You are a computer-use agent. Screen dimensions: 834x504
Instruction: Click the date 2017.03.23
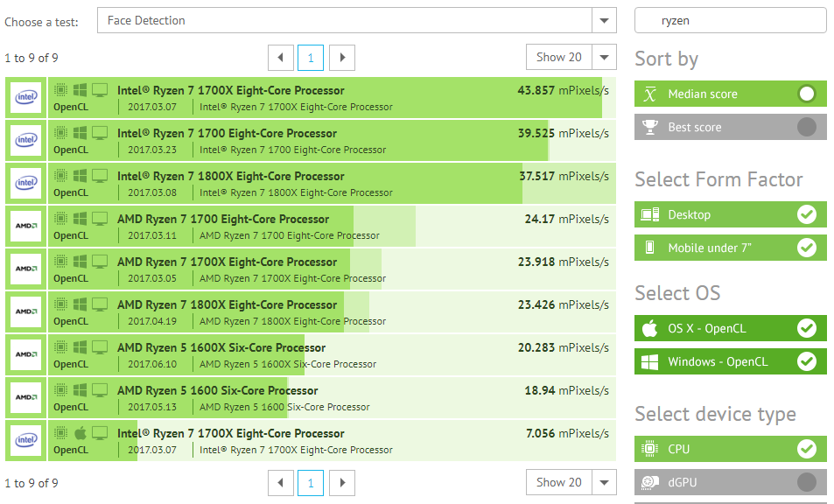[152, 150]
